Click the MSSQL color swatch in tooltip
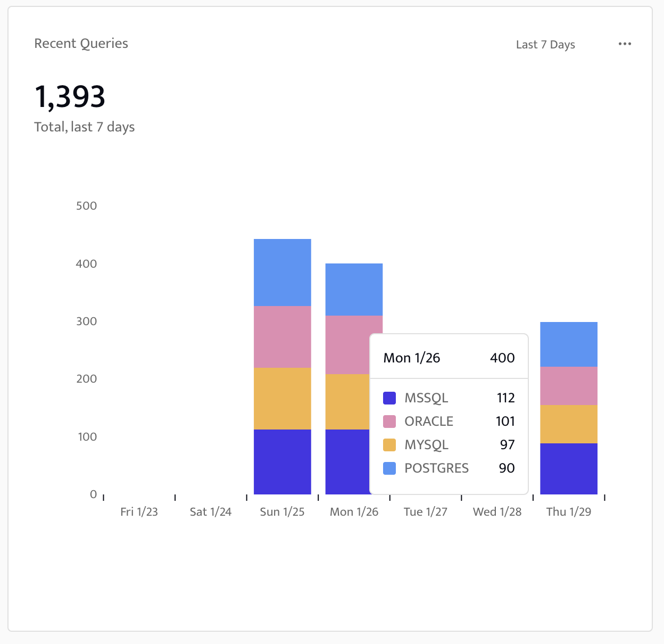Viewport: 664px width, 644px height. click(x=389, y=398)
